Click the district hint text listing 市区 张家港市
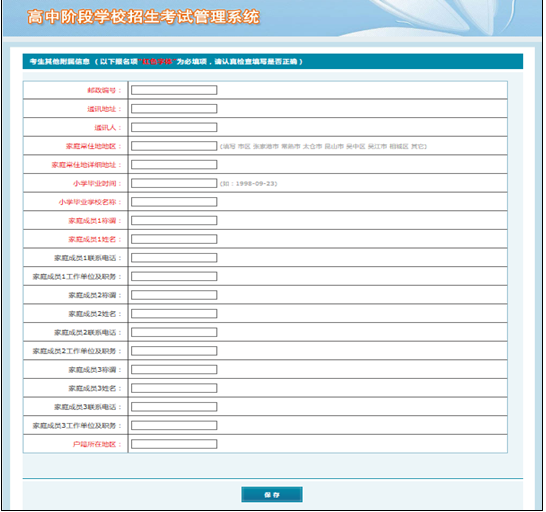The width and height of the screenshot is (546, 512). pos(323,146)
